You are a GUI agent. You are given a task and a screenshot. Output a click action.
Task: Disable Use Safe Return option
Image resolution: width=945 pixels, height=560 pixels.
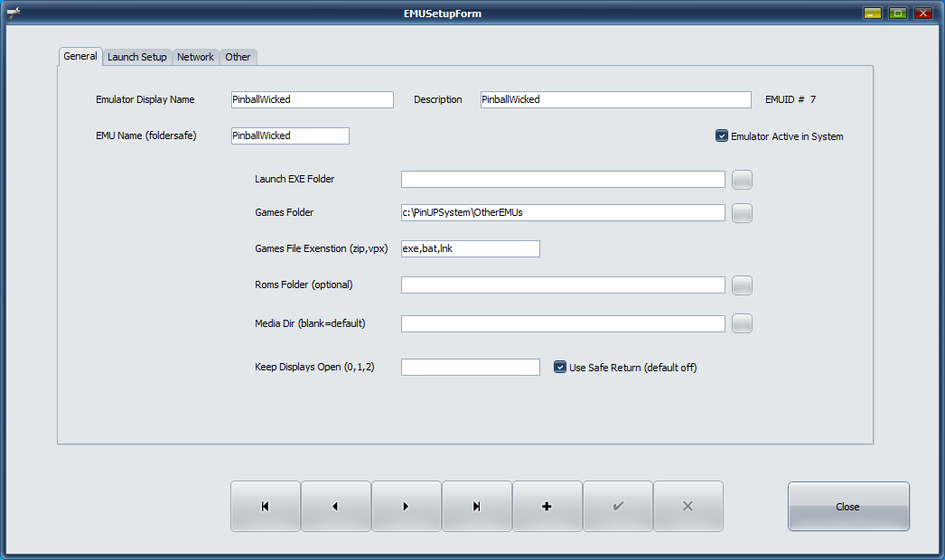click(560, 368)
